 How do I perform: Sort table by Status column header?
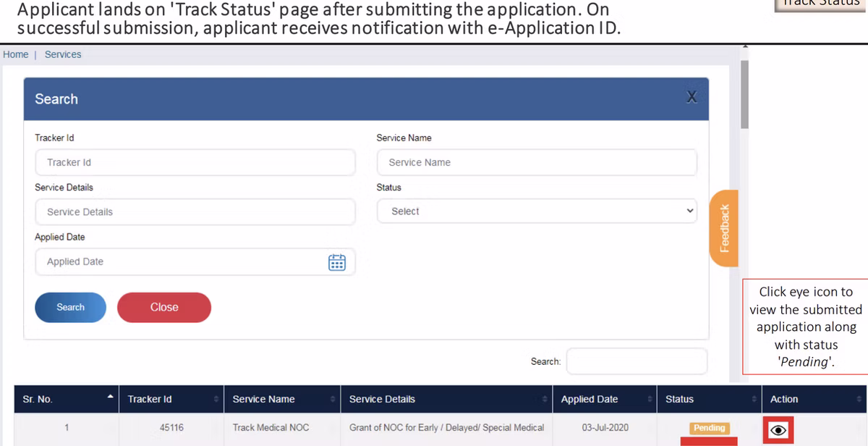pyautogui.click(x=709, y=399)
